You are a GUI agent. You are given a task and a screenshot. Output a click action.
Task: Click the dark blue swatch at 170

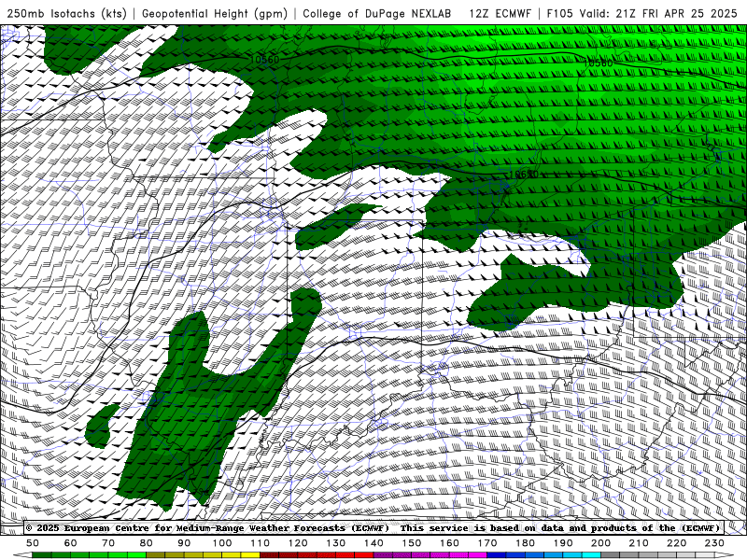pyautogui.click(x=497, y=555)
